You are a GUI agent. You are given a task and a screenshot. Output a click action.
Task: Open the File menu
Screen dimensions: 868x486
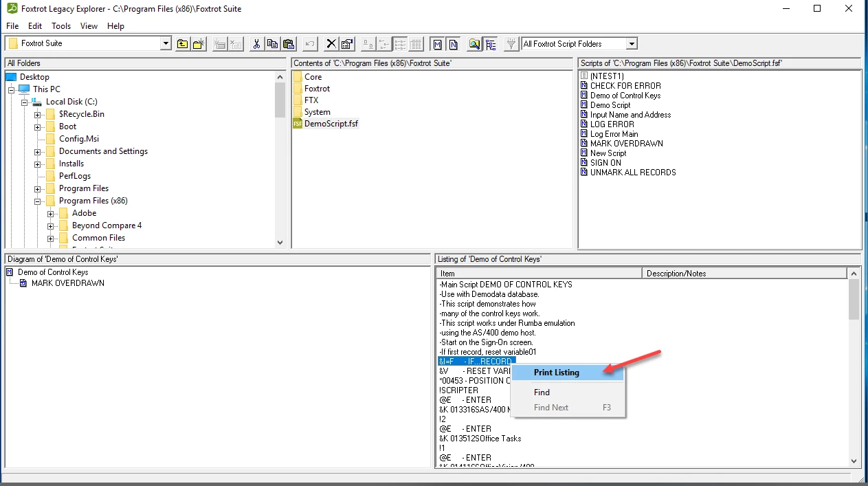tap(12, 26)
